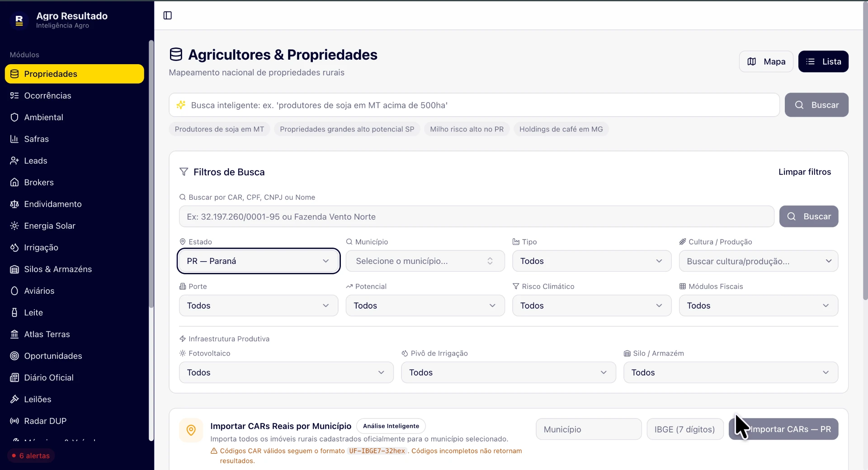Open the Aviários egg icon
Image resolution: width=868 pixels, height=470 pixels.
(14, 291)
